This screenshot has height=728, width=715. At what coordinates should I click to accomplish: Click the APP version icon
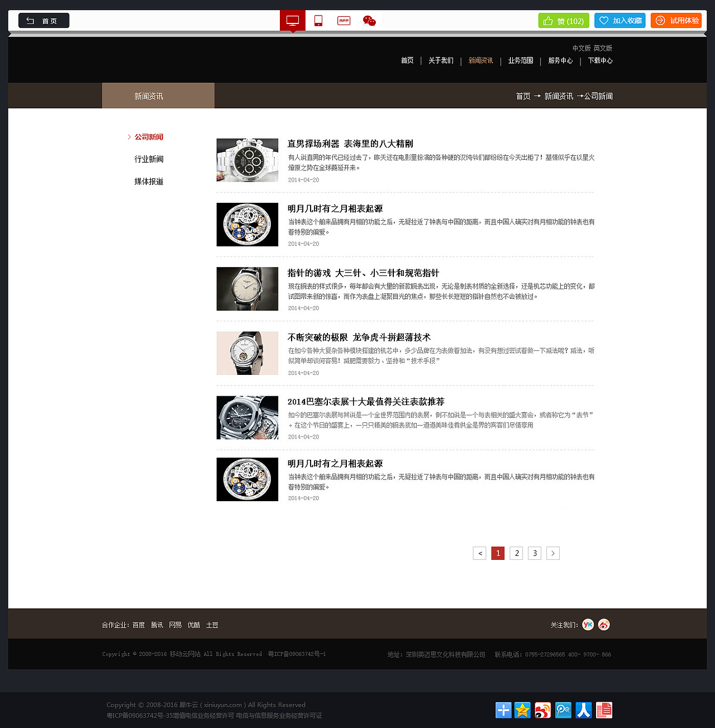pos(344,20)
